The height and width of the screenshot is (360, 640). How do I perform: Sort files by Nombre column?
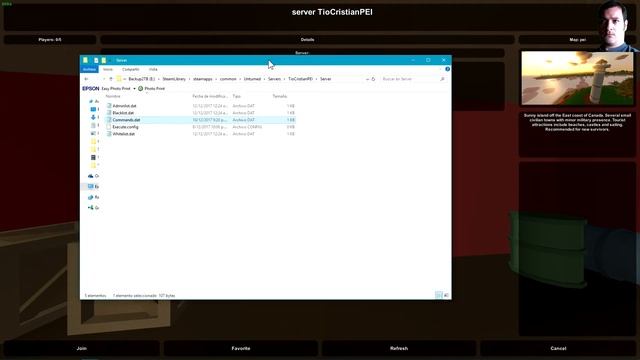click(x=113, y=96)
